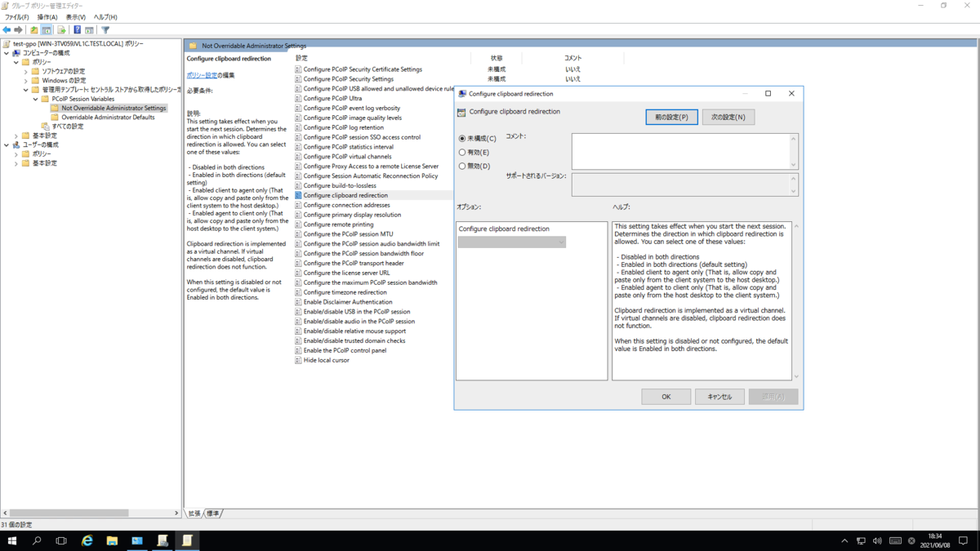Screen dimensions: 980x551
Task: Expand ポリシー under ユーザーの構成
Action: (x=16, y=154)
